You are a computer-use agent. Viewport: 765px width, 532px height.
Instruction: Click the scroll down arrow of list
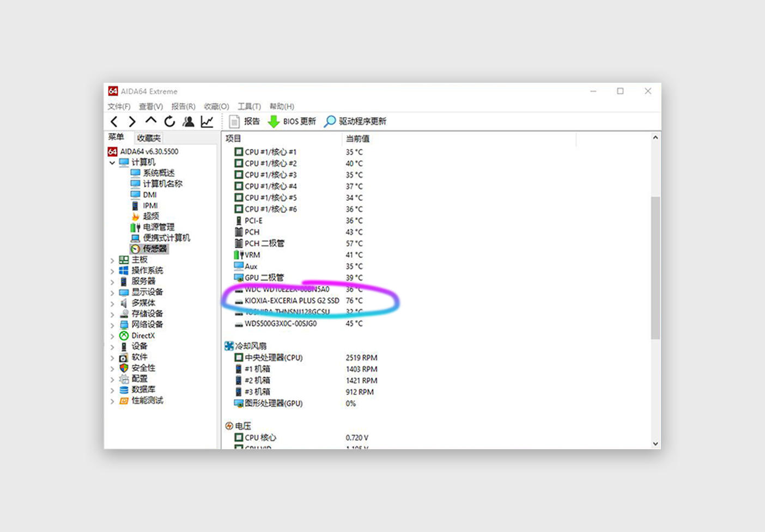(x=655, y=443)
